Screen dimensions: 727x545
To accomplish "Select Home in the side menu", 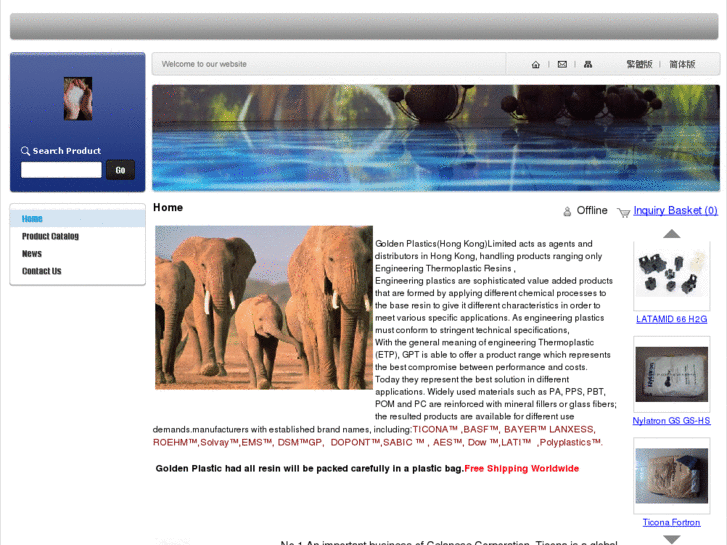I will pyautogui.click(x=78, y=218).
